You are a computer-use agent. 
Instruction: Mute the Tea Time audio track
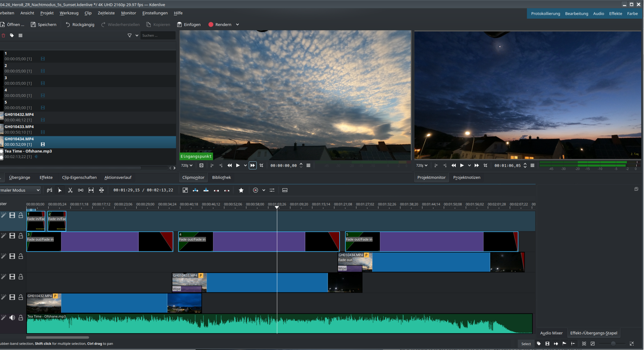[x=12, y=318]
